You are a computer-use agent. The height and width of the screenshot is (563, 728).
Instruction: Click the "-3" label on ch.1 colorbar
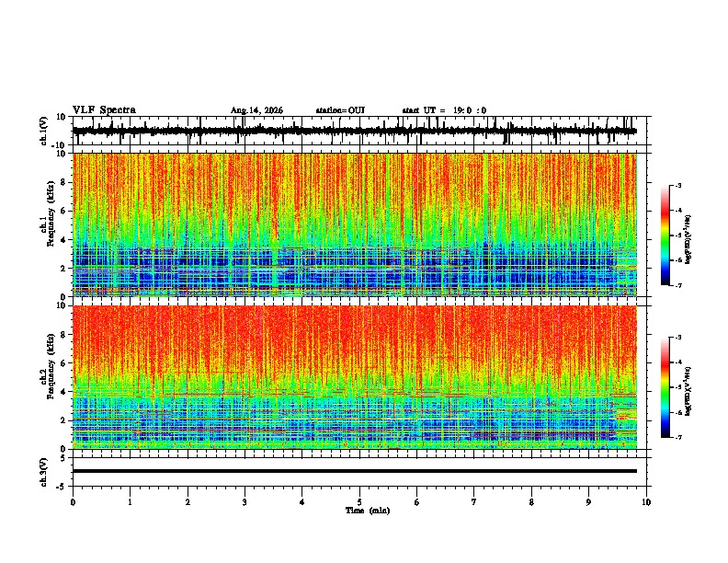coord(678,185)
